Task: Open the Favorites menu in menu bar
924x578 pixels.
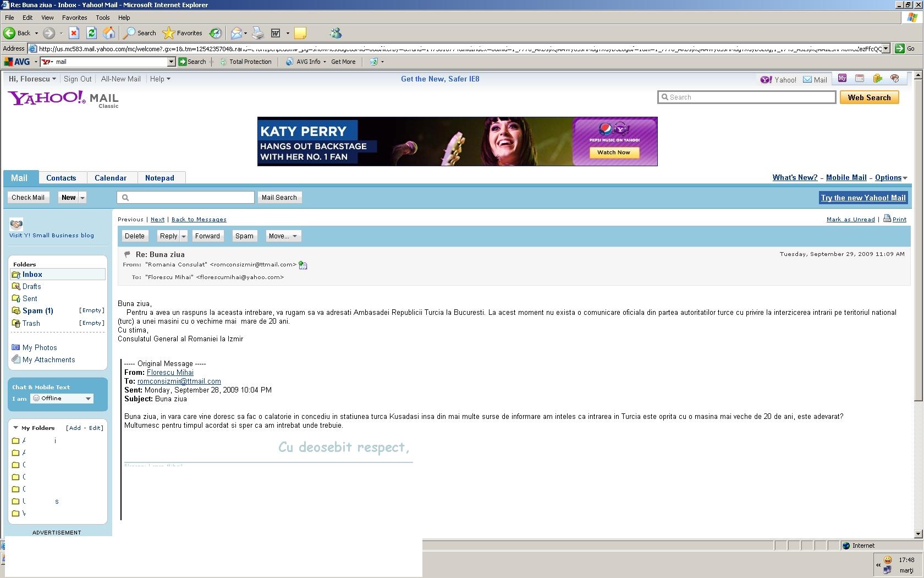Action: (74, 18)
